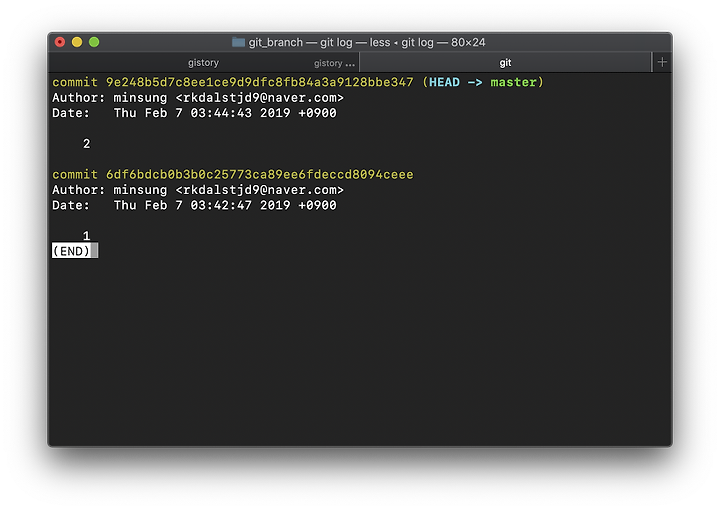Switch to the truncated 'gistory ...' tab
This screenshot has width=720, height=510.
334,63
